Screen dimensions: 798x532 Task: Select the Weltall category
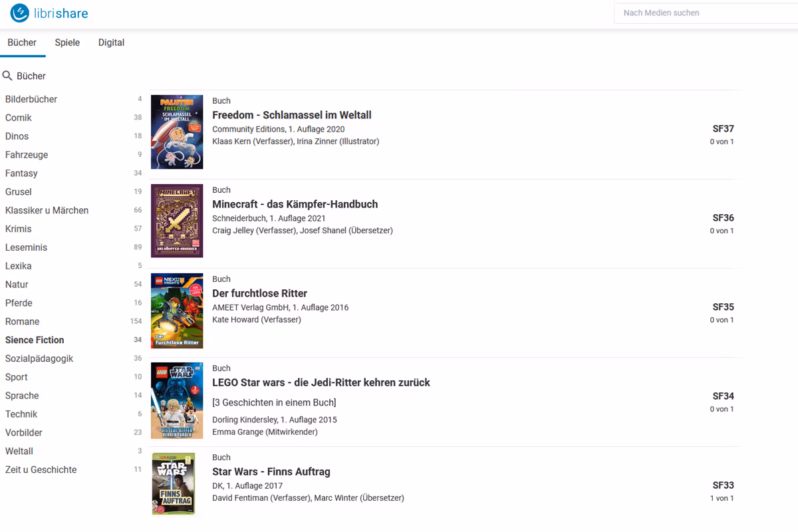[x=19, y=451]
